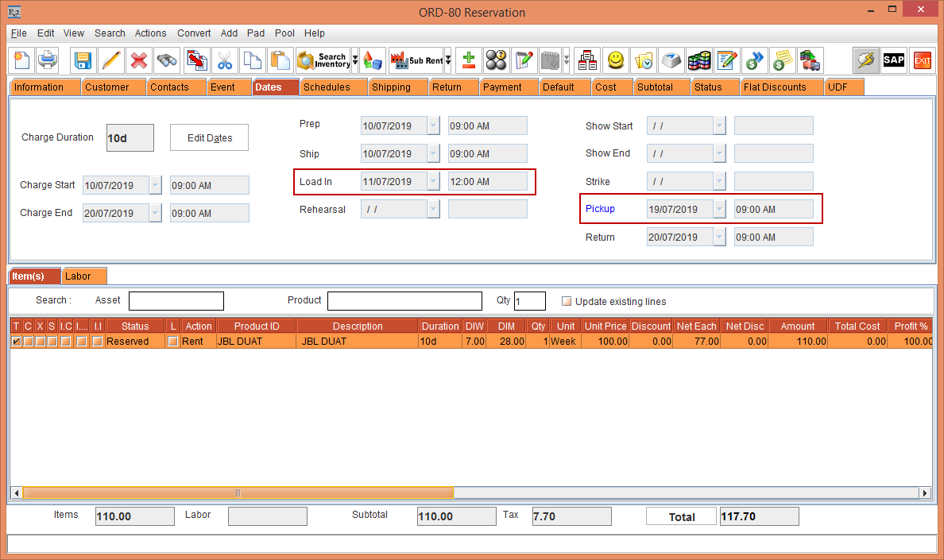Screen dimensions: 944x560
Task: Click the green plus red minus icon
Action: tap(468, 60)
